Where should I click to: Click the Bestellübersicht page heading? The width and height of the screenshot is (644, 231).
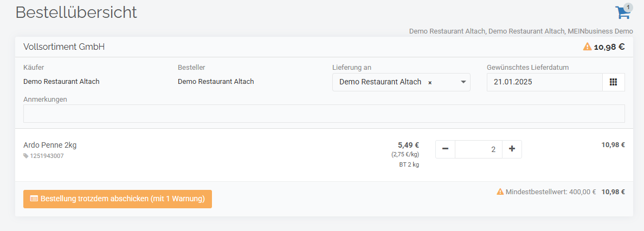click(76, 12)
